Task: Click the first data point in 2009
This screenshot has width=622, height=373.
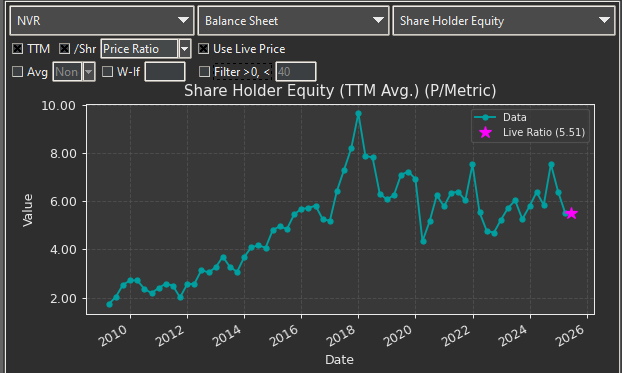Action: pyautogui.click(x=109, y=304)
